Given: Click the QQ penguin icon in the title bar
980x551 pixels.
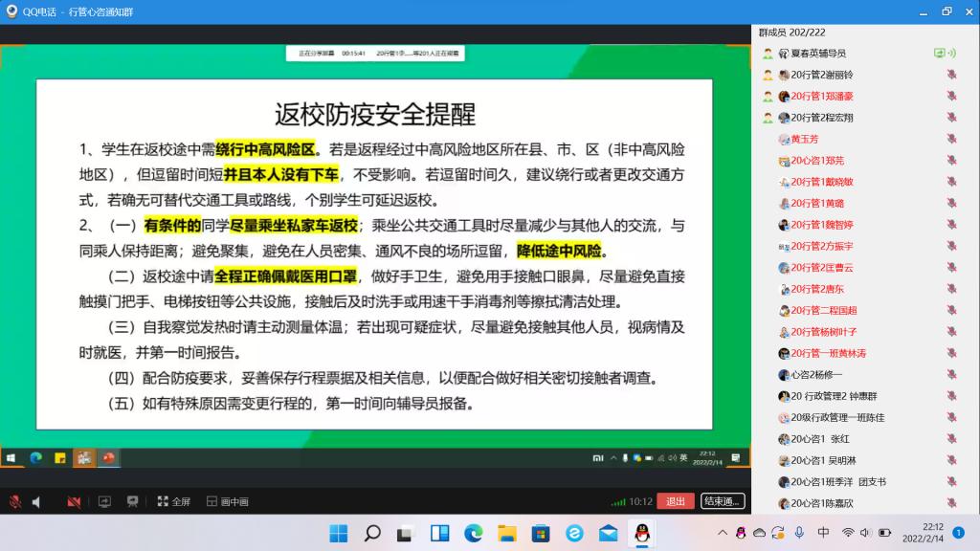Looking at the screenshot, I should tap(11, 11).
